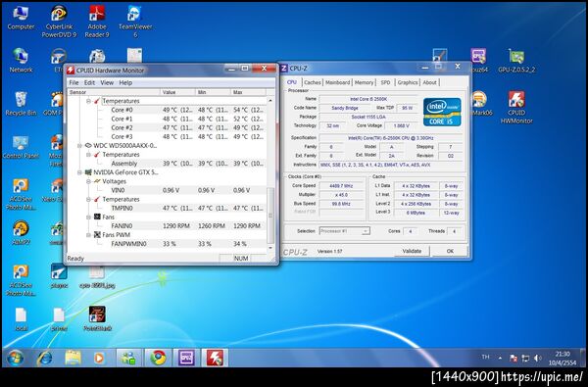This screenshot has width=588, height=387.
Task: Open Windows Explorer folder in taskbar
Action: (73, 359)
